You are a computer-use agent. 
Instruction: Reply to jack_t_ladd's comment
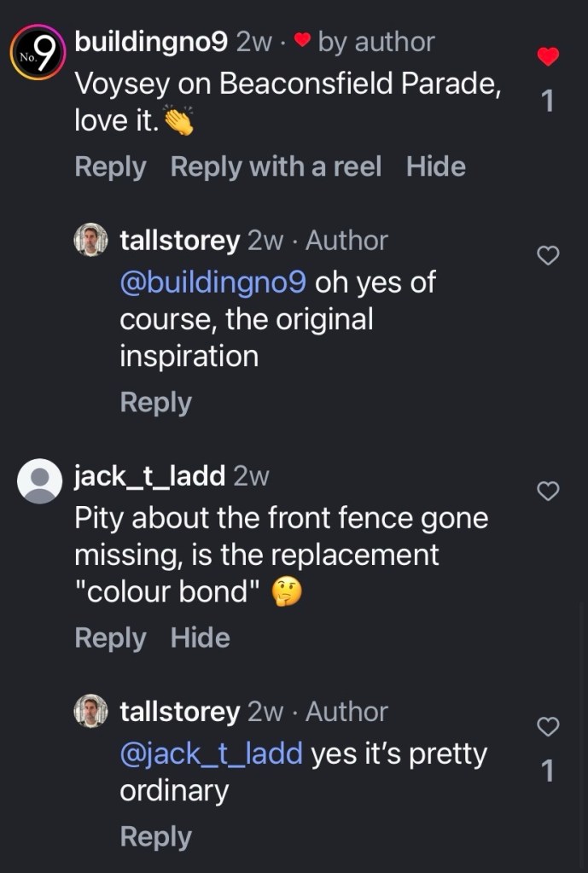pyautogui.click(x=110, y=637)
